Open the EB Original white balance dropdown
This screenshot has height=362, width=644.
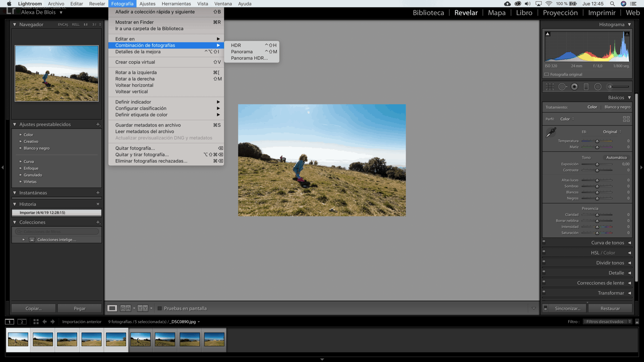(x=612, y=132)
